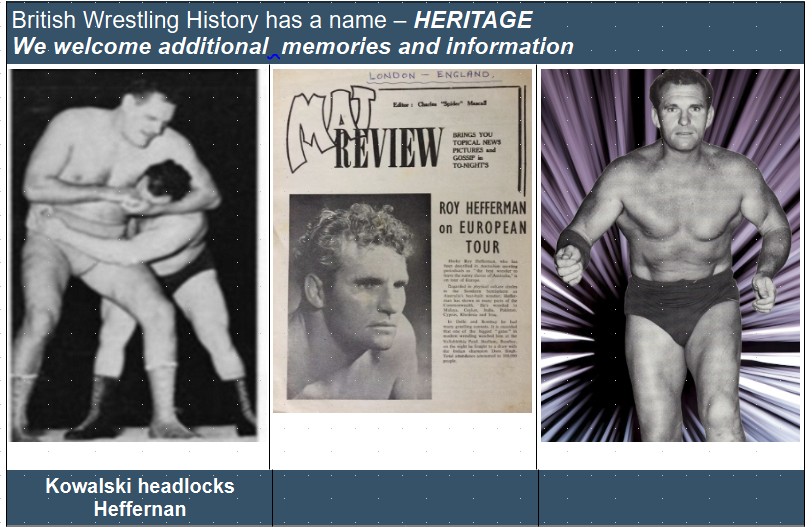This screenshot has height=527, width=812.
Task: Click the 'ROY HEFFERMAN on EUROPEAN TOUR' headline
Action: (483, 227)
